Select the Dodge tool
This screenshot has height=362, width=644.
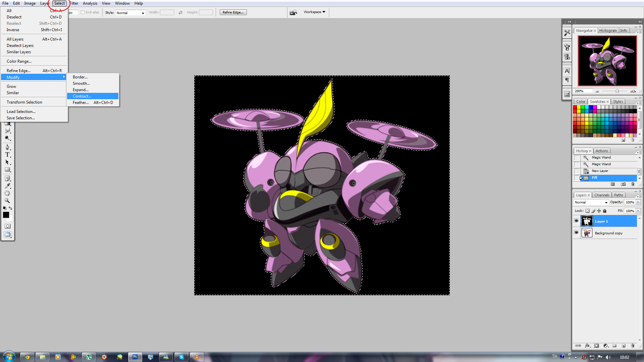[7, 138]
